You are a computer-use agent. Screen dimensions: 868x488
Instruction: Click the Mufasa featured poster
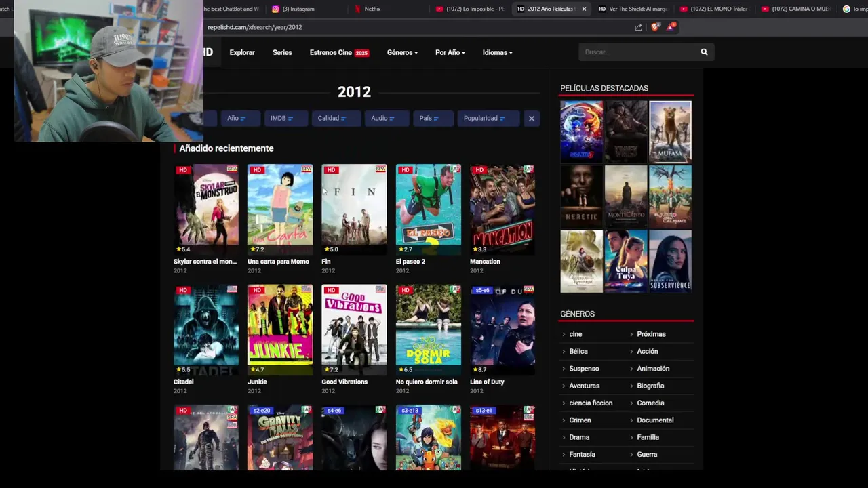point(670,132)
